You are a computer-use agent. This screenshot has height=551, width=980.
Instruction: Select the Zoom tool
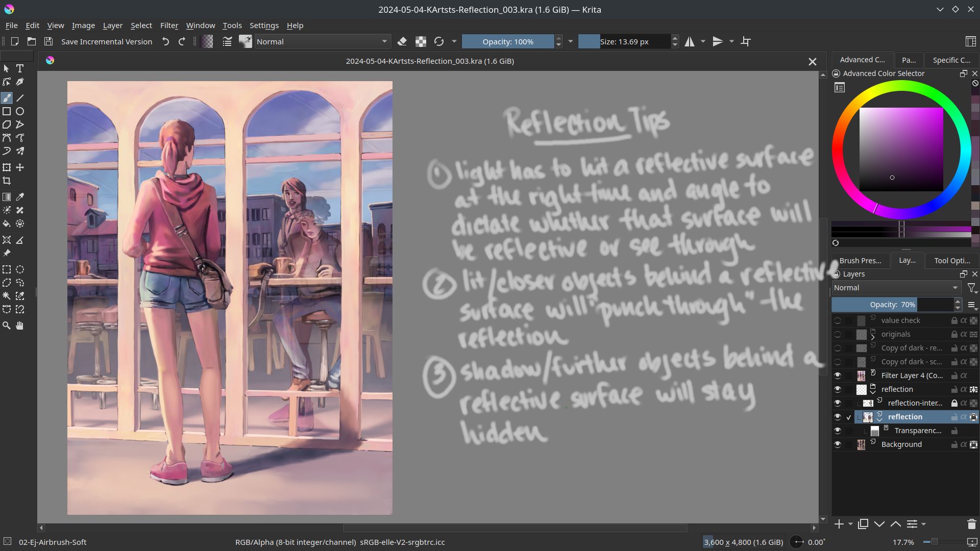click(x=7, y=325)
